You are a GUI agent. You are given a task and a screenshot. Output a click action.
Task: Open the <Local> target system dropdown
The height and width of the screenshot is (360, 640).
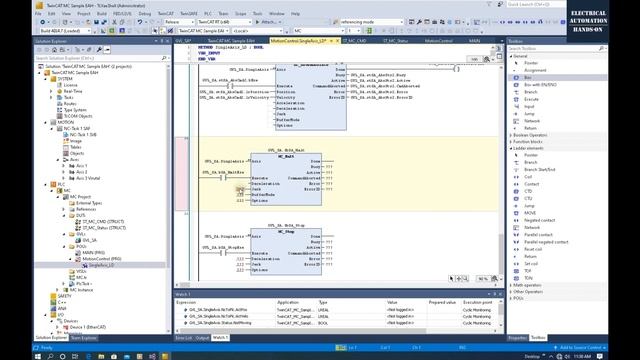(x=257, y=31)
